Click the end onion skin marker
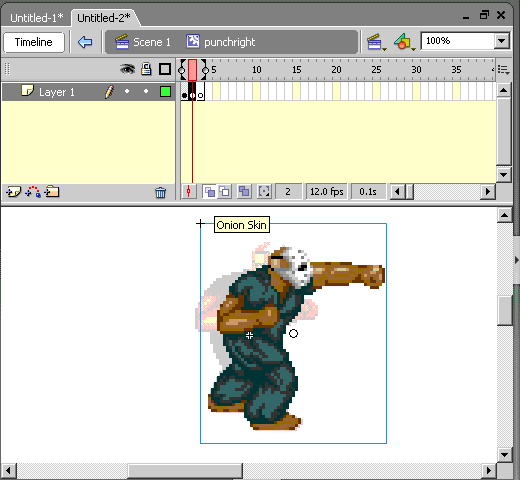The image size is (520, 480). pos(205,70)
